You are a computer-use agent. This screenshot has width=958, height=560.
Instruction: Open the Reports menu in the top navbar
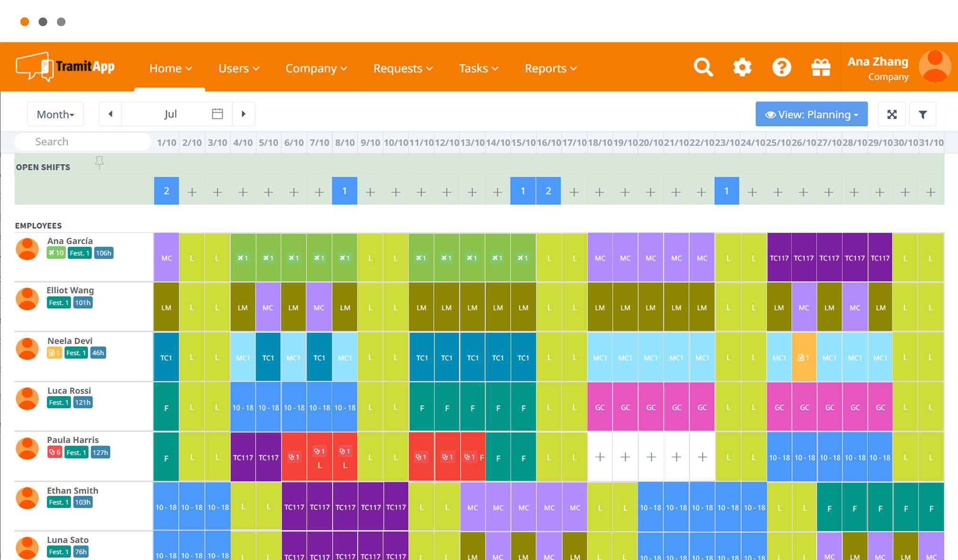click(x=549, y=67)
